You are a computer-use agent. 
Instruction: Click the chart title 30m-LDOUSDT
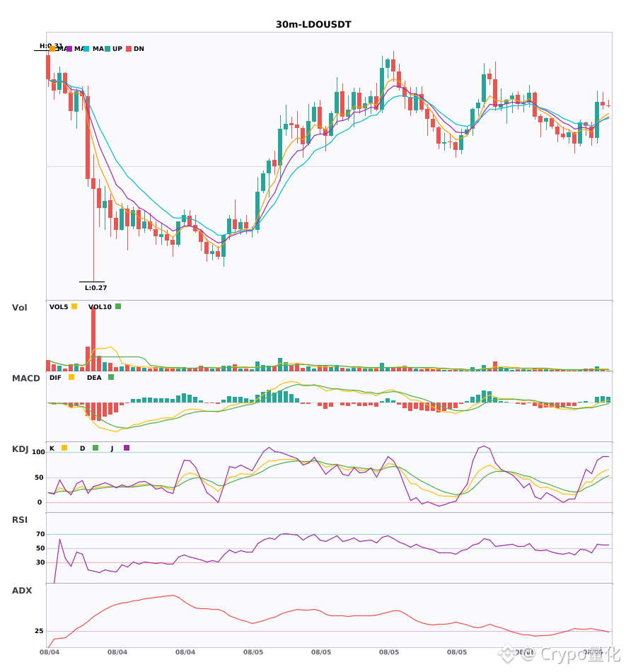coord(313,25)
